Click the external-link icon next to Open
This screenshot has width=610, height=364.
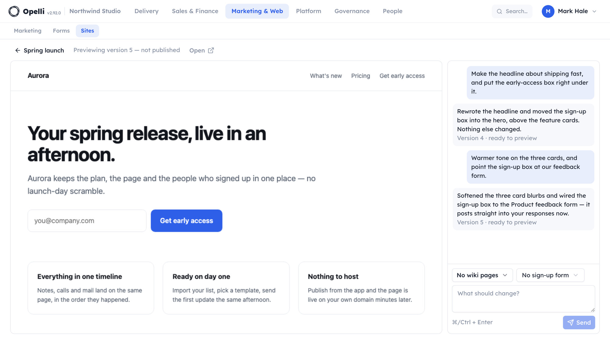[211, 50]
